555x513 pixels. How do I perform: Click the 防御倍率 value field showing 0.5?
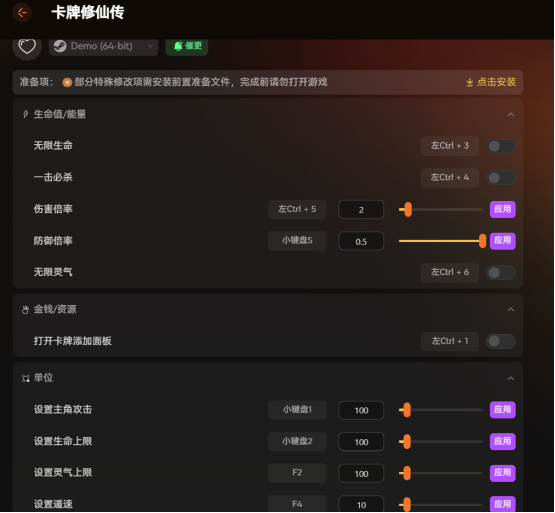[x=361, y=241]
